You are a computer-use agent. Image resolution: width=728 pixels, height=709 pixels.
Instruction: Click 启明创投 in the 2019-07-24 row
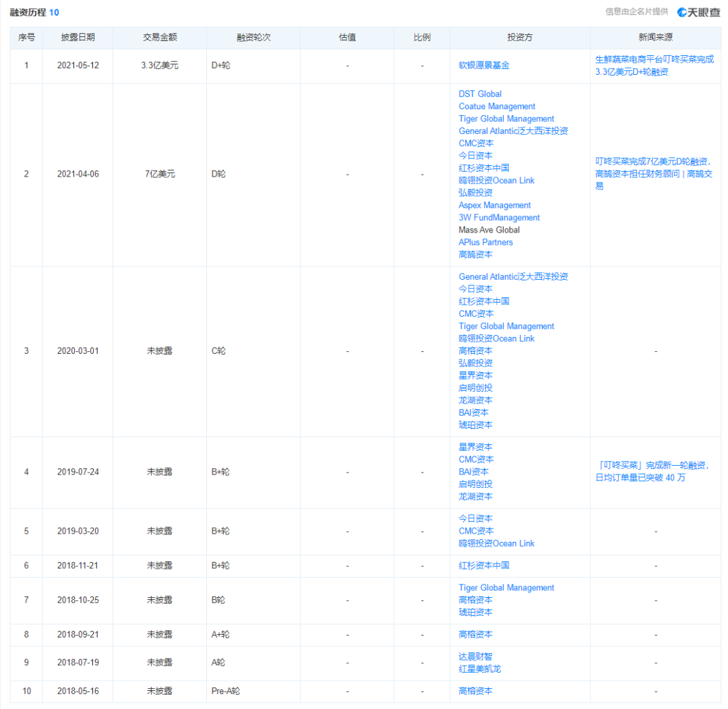(475, 485)
